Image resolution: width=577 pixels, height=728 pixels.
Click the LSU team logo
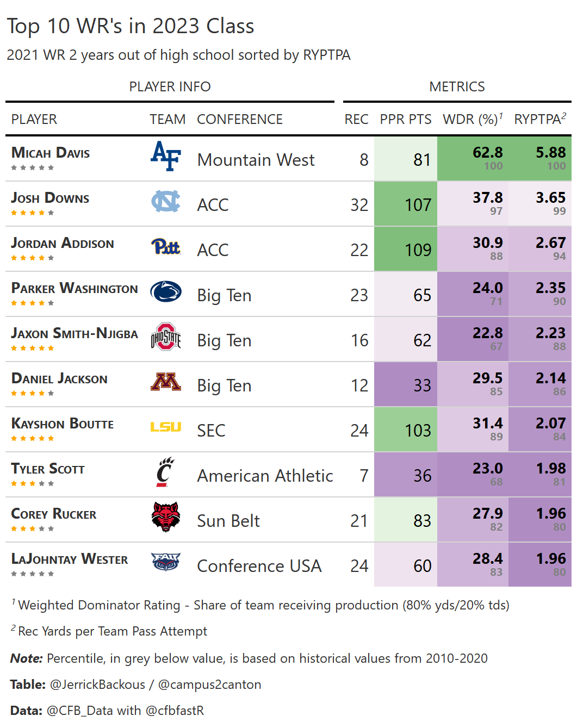(166, 427)
